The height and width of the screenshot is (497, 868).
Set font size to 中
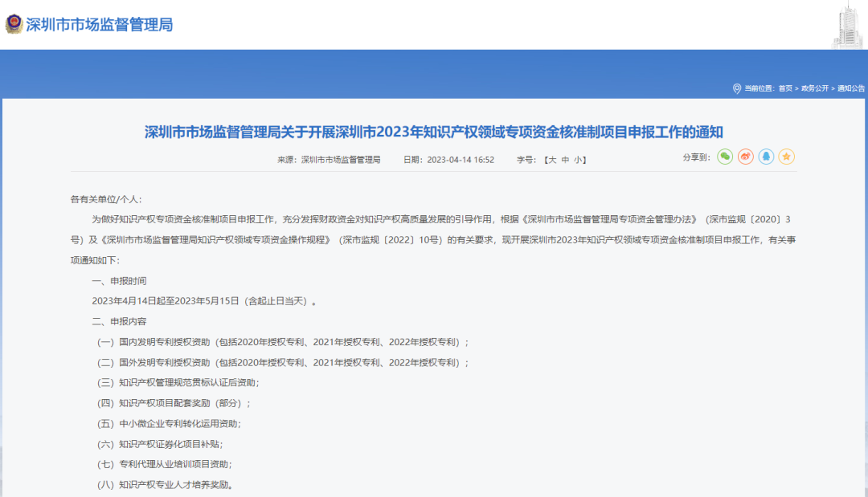(x=565, y=159)
